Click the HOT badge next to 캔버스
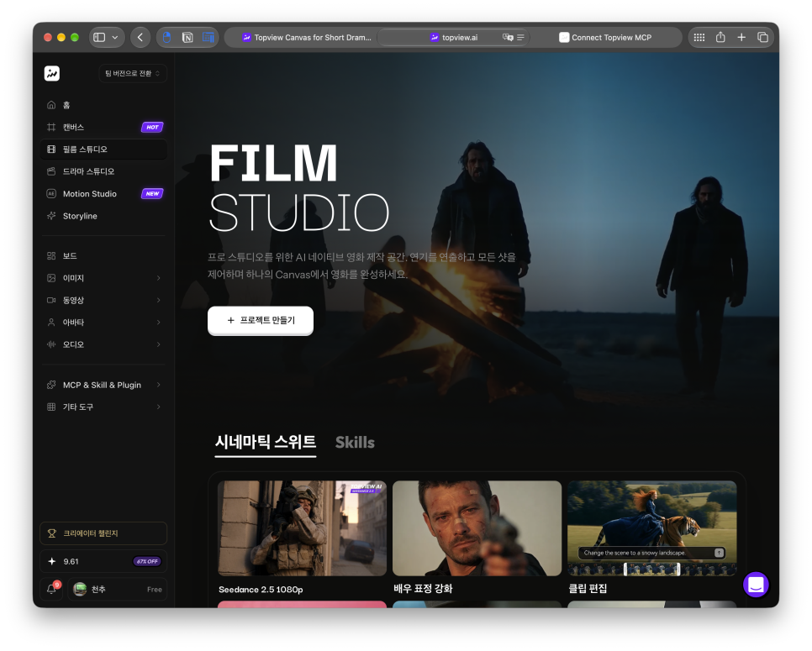 pyautogui.click(x=152, y=128)
